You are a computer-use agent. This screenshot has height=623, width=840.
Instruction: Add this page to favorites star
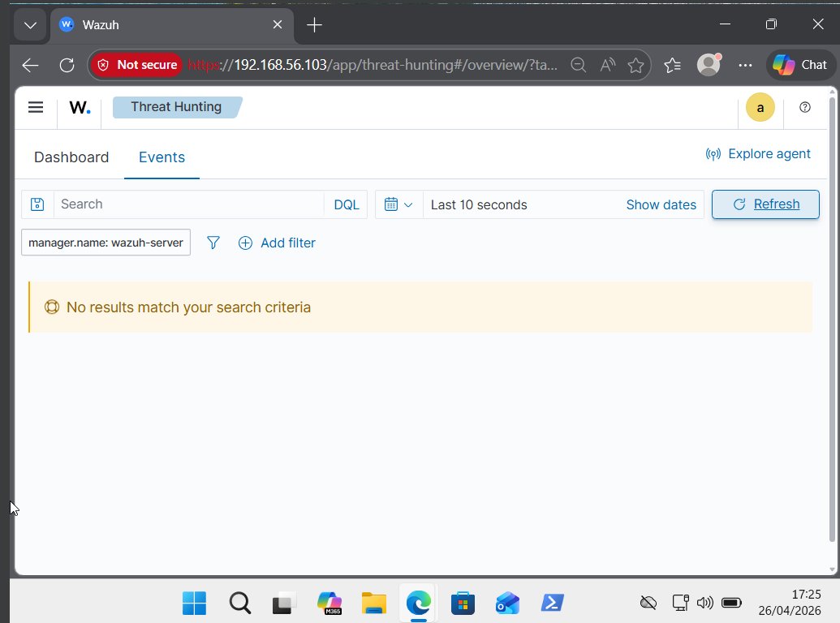(x=636, y=65)
